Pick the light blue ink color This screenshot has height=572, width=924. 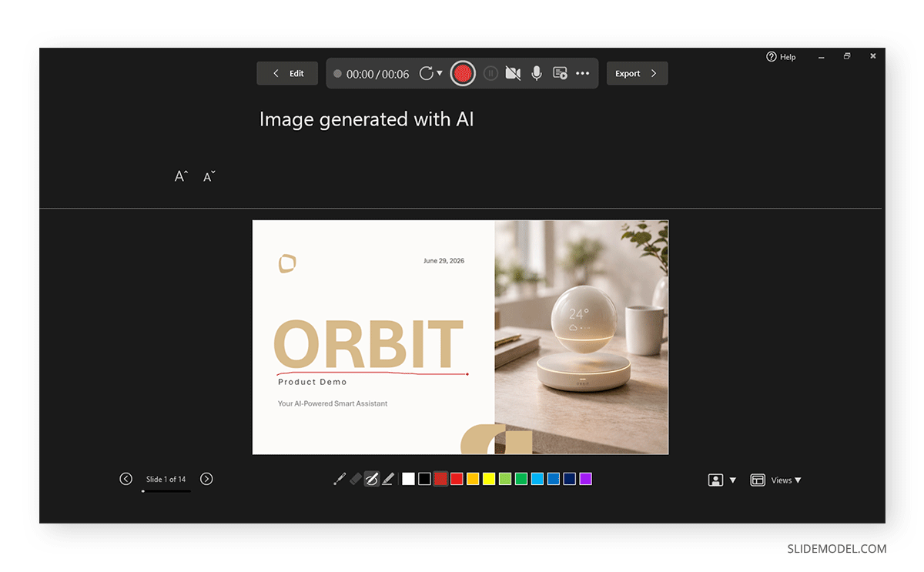tap(537, 479)
